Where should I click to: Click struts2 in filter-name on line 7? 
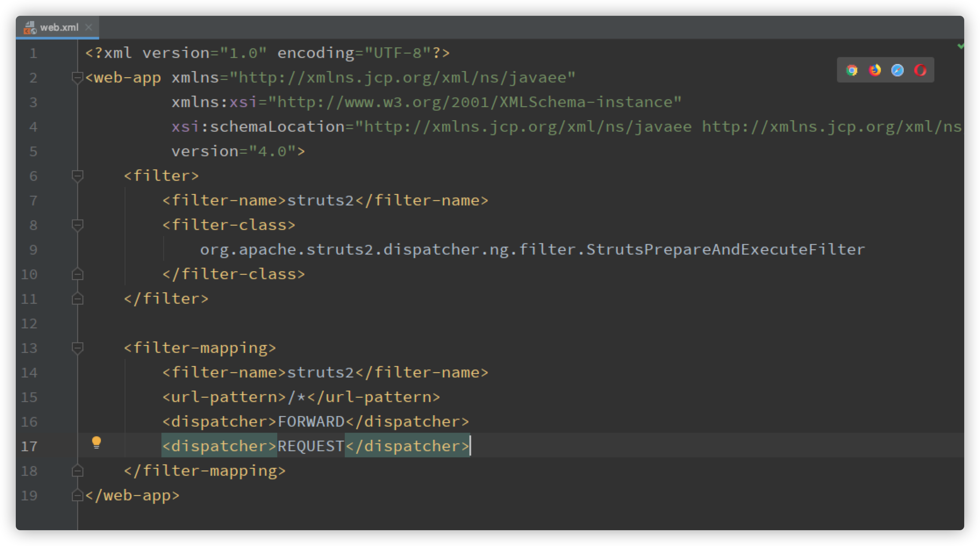coord(320,201)
